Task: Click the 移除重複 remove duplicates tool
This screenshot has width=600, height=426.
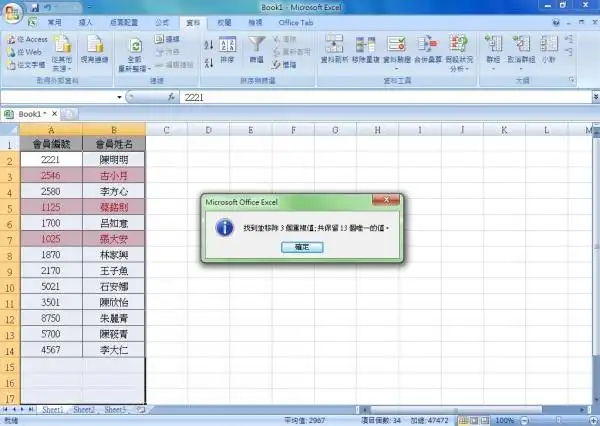Action: (365, 49)
